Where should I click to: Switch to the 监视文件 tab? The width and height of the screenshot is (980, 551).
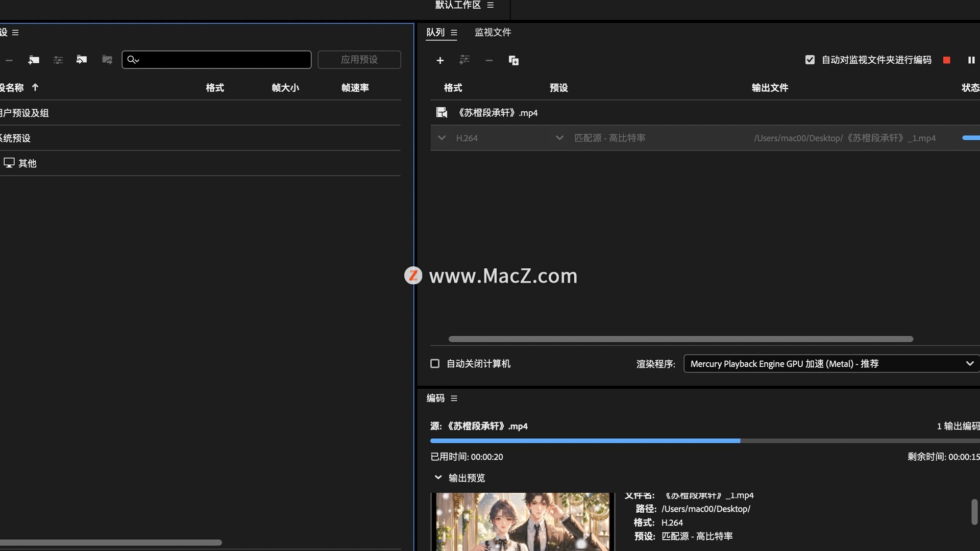493,33
